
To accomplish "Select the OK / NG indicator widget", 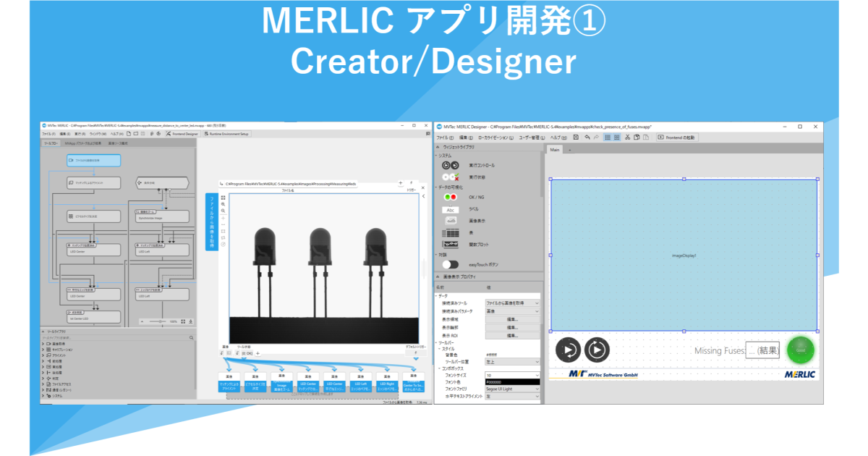I will (451, 197).
